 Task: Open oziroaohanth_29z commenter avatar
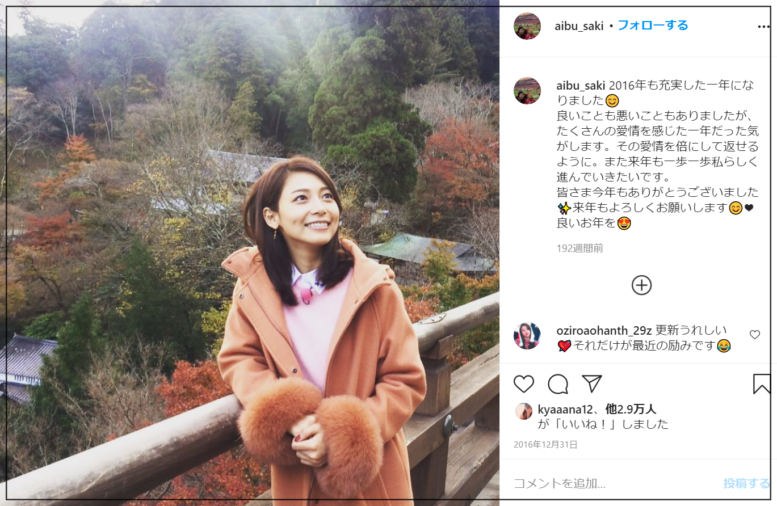click(x=527, y=336)
